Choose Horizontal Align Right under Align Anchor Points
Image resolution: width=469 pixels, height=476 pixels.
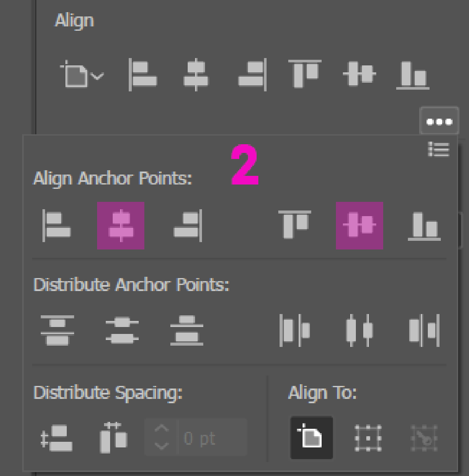pos(186,225)
